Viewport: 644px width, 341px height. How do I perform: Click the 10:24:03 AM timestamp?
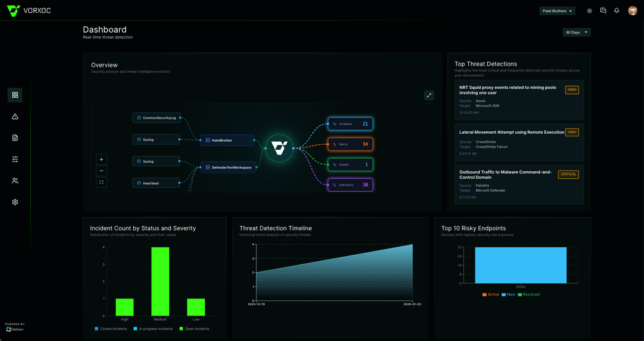click(470, 113)
